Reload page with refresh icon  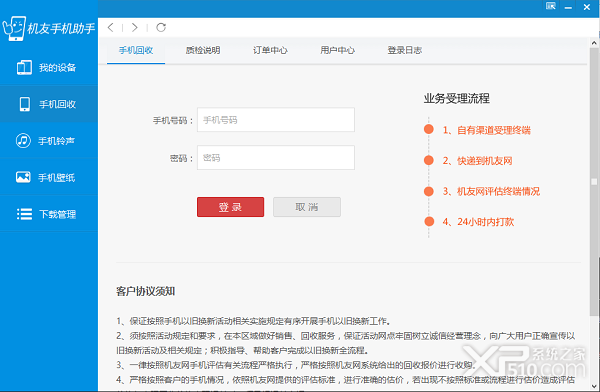(x=161, y=27)
